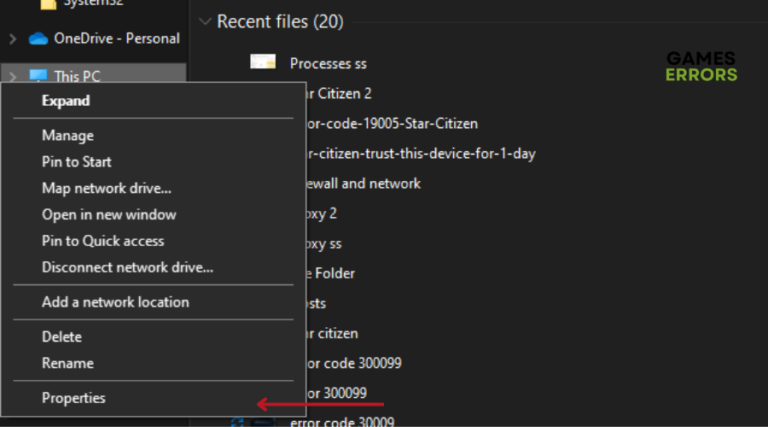Expand the This PC tree chevron
Viewport: 768px width, 427px height.
12,76
